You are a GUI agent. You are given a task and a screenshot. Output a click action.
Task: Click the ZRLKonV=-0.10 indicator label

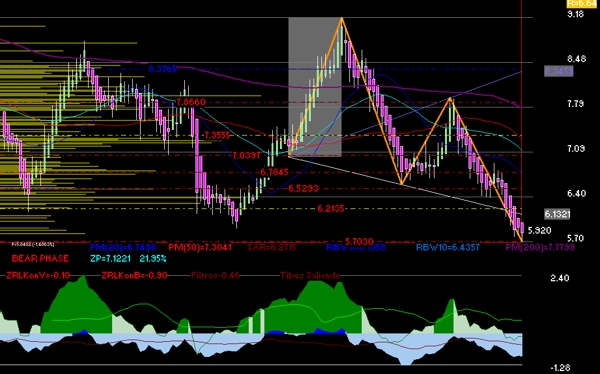tap(38, 275)
